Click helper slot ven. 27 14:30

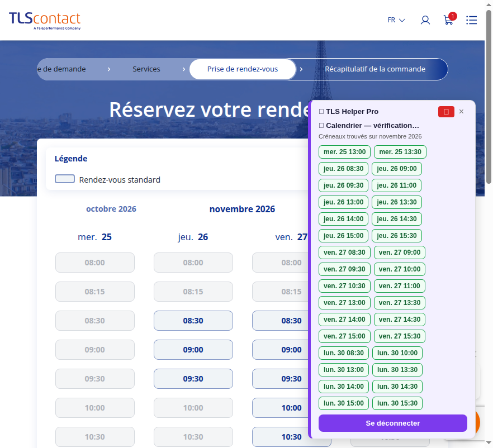tap(399, 320)
